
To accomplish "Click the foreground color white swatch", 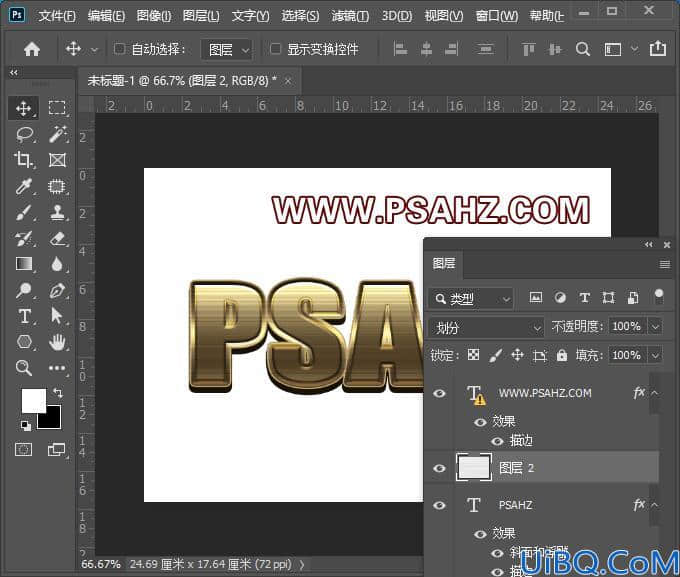I will tap(32, 398).
